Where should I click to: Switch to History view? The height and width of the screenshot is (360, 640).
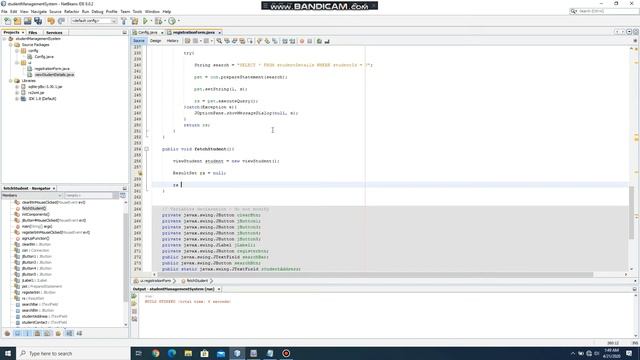[x=172, y=41]
